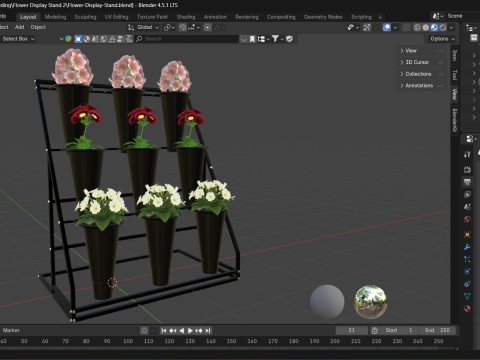Open the Add menu

[x=19, y=27]
